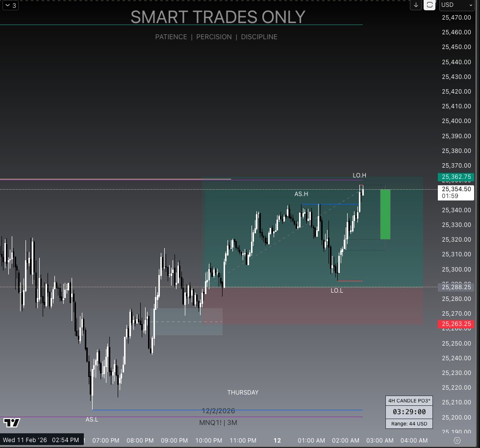The width and height of the screenshot is (480, 448).
Task: Click the 12/2/2026 date text
Action: [218, 411]
